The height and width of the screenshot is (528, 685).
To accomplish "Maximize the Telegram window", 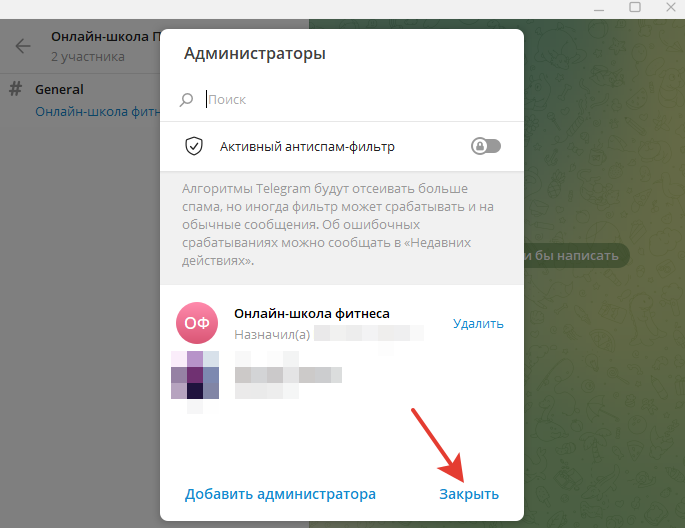I will click(x=634, y=7).
